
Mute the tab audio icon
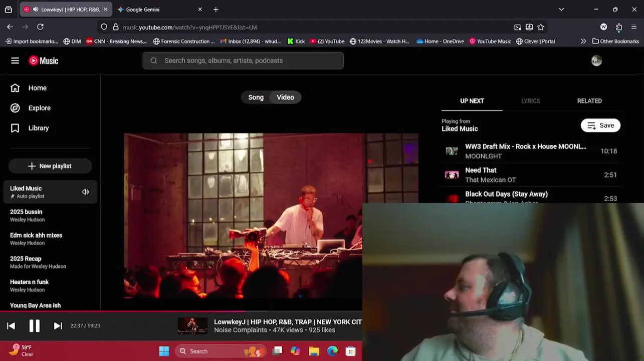pyautogui.click(x=36, y=10)
